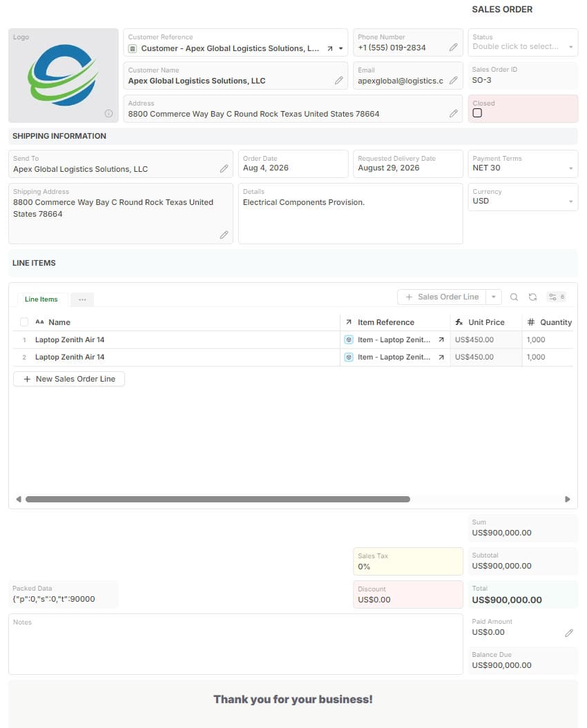The height and width of the screenshot is (728, 587).
Task: Click the Sales Order Line add button
Action: click(441, 297)
